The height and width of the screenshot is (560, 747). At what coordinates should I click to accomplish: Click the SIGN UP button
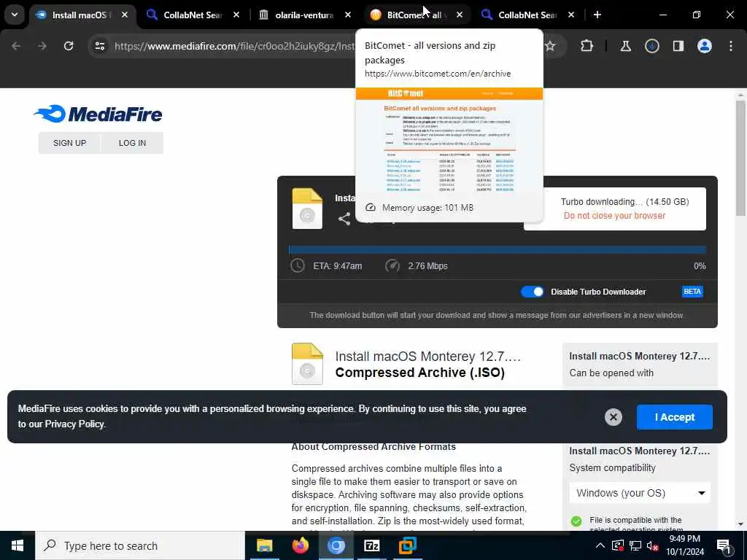click(69, 143)
